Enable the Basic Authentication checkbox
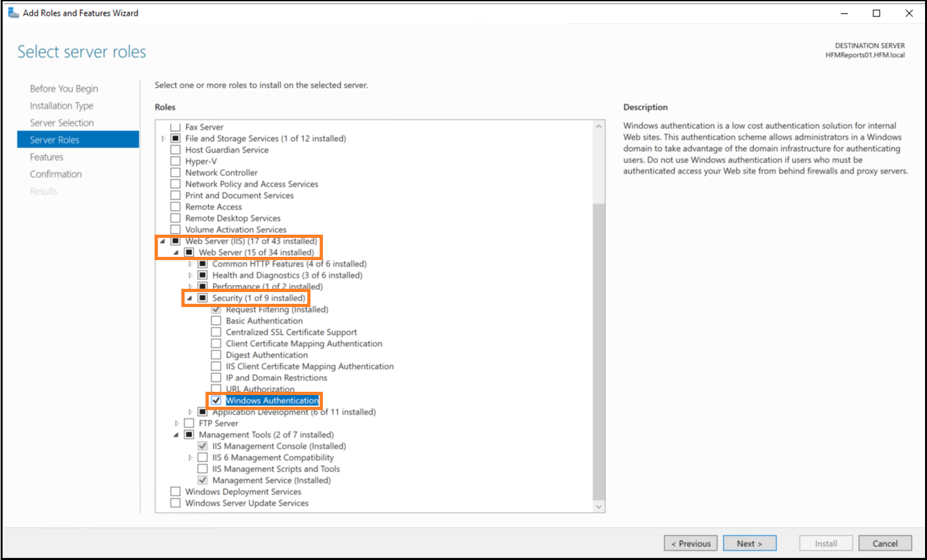This screenshot has height=560, width=927. point(216,321)
